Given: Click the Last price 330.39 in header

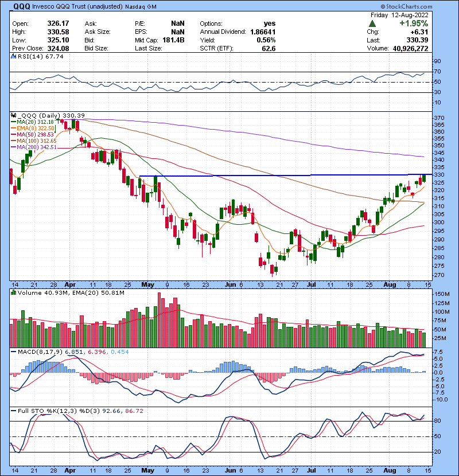Looking at the screenshot, I should (417, 40).
